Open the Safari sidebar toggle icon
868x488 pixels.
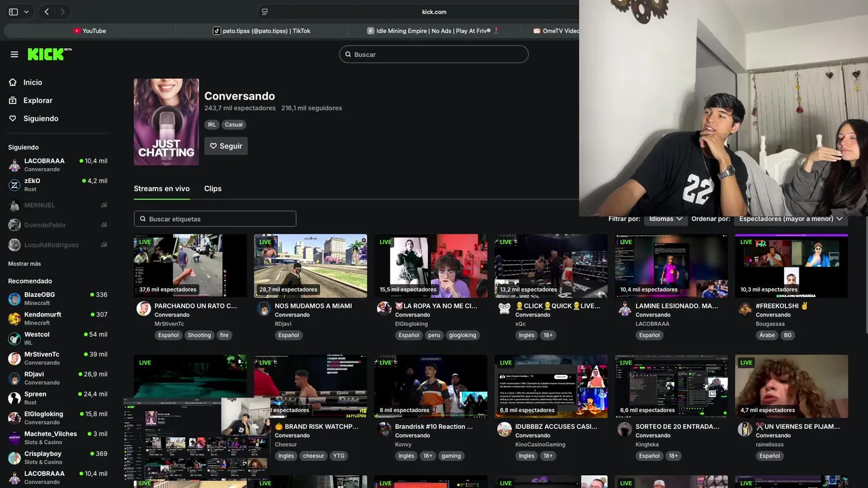click(14, 12)
